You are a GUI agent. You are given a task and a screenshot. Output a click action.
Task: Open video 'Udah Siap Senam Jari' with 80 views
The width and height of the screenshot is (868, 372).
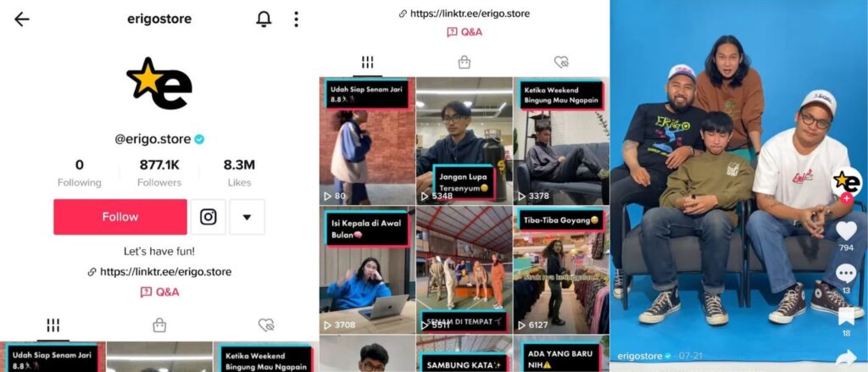coord(367,142)
